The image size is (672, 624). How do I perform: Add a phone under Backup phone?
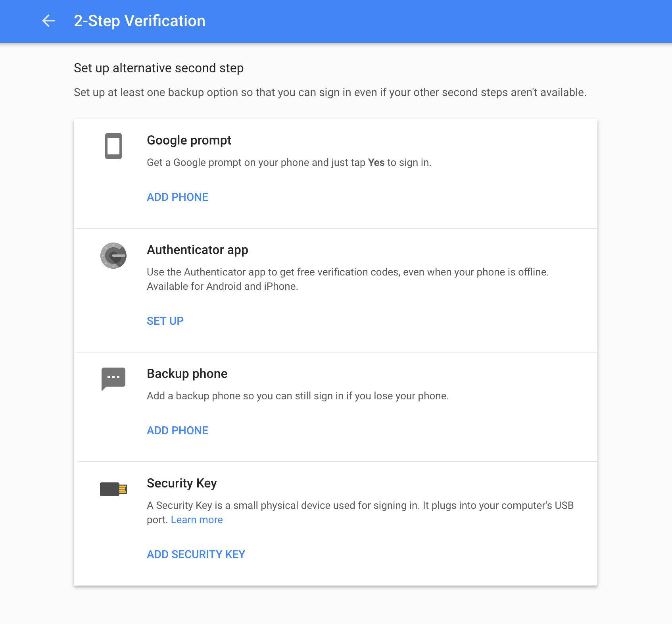coord(178,431)
